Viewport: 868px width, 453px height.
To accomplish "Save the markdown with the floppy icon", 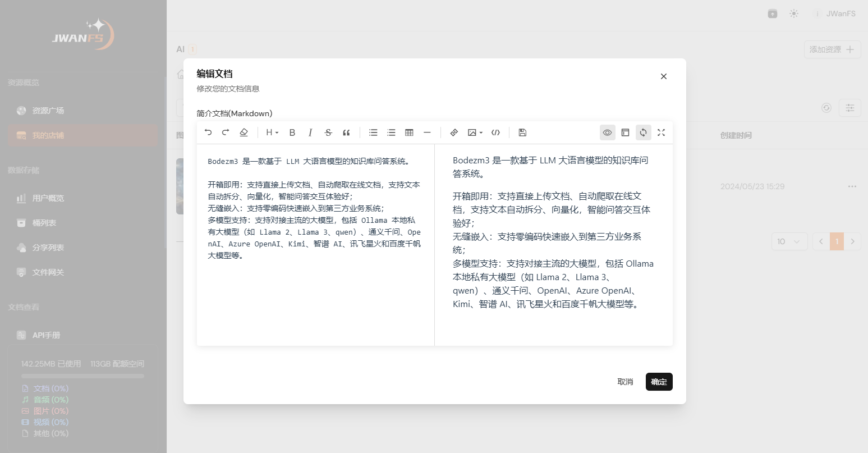I will coord(522,132).
